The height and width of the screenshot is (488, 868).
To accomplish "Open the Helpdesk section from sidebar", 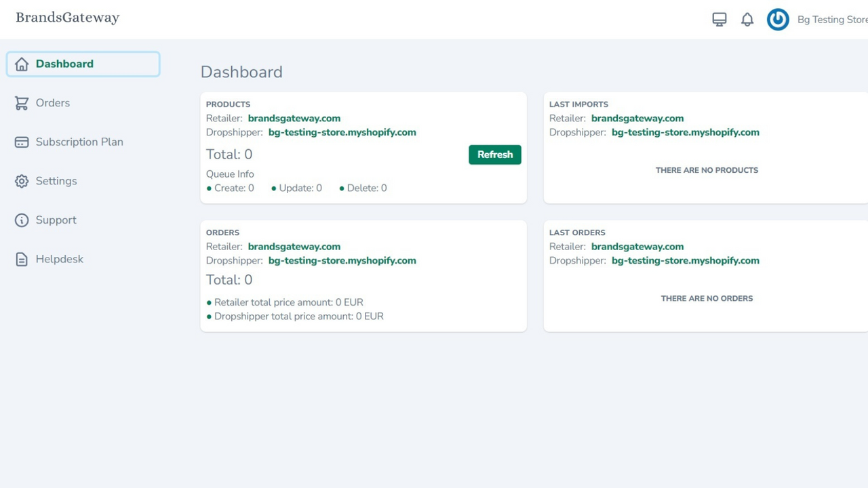I will click(59, 259).
